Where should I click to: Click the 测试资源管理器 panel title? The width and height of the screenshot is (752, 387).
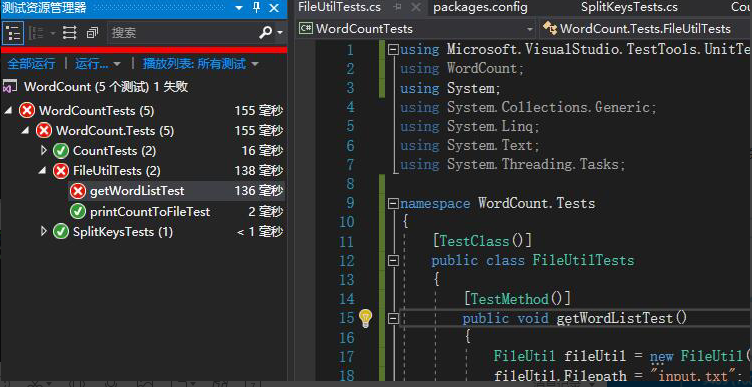tap(45, 7)
